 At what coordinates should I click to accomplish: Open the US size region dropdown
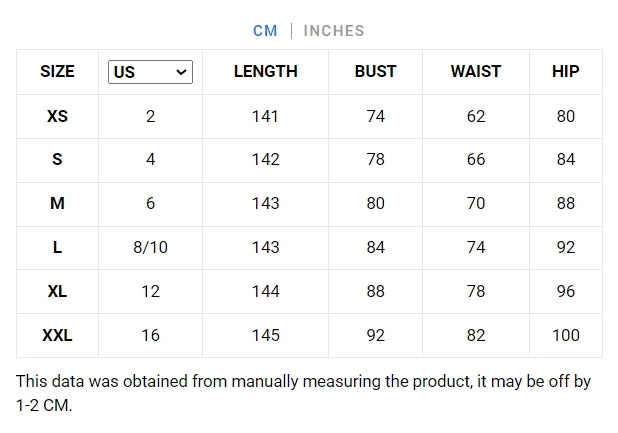coord(150,72)
